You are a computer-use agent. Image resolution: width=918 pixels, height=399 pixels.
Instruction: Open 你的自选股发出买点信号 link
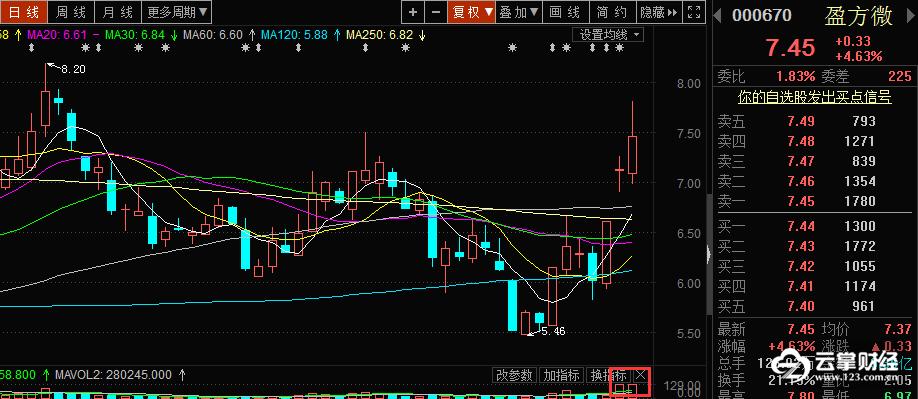point(814,97)
